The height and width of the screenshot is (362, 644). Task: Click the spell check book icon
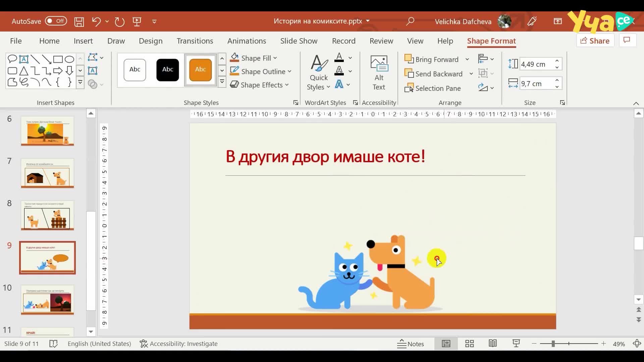coord(53,344)
